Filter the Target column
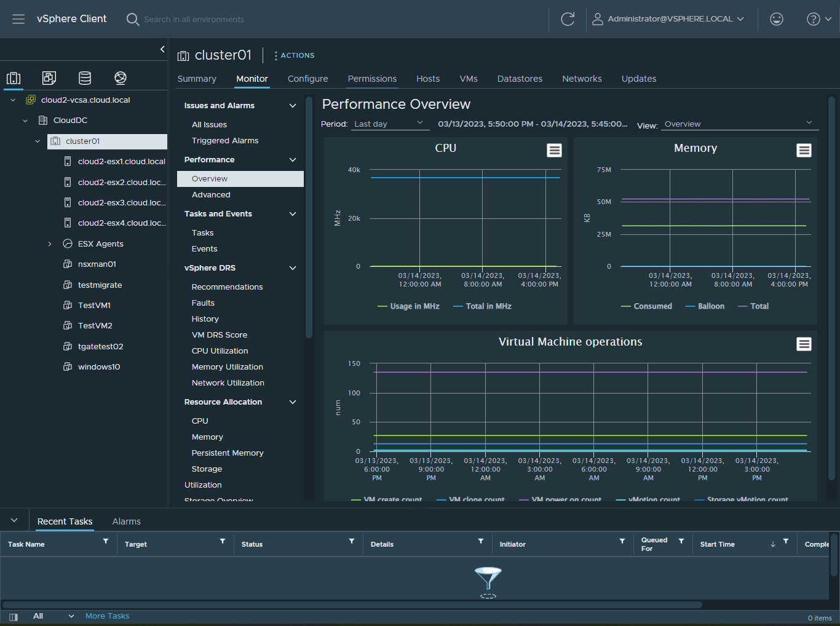 (223, 541)
